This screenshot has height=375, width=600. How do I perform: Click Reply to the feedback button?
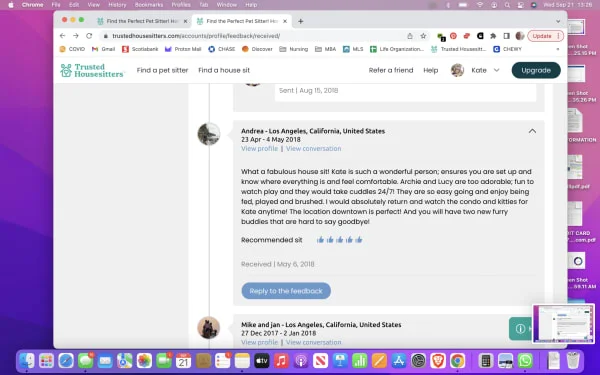point(286,291)
